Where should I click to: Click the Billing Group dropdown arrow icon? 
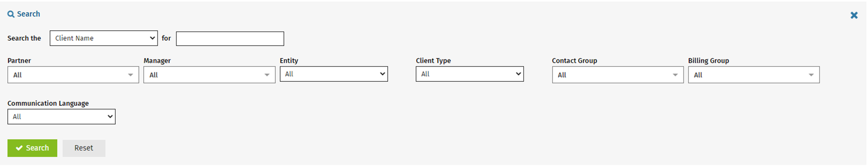(811, 75)
